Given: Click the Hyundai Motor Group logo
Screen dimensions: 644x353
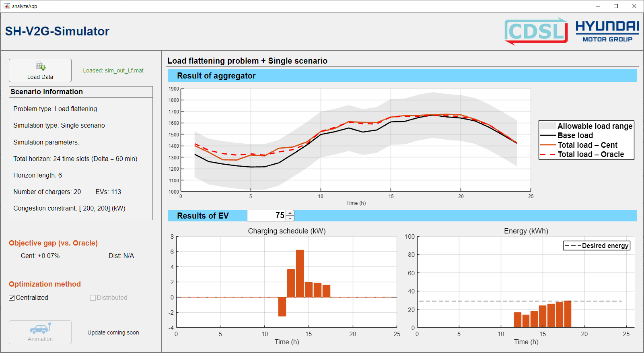Looking at the screenshot, I should tap(607, 31).
